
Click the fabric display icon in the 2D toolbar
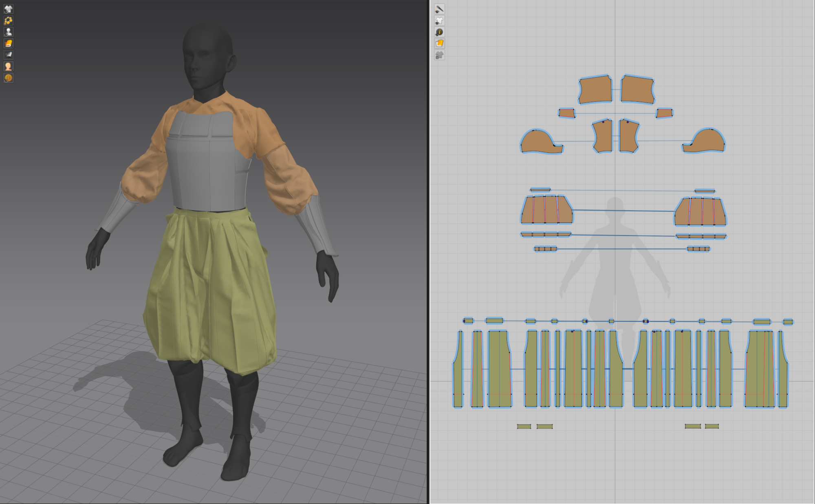click(x=439, y=43)
